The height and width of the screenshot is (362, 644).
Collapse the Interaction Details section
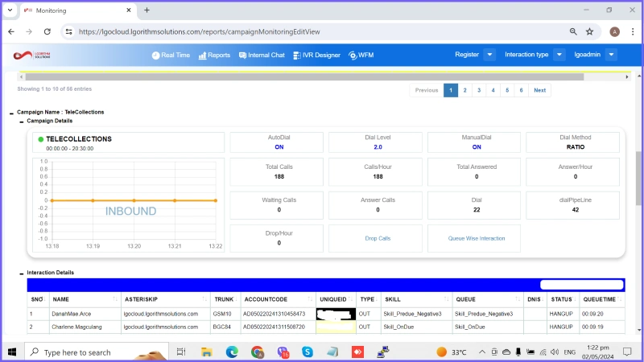23,273
